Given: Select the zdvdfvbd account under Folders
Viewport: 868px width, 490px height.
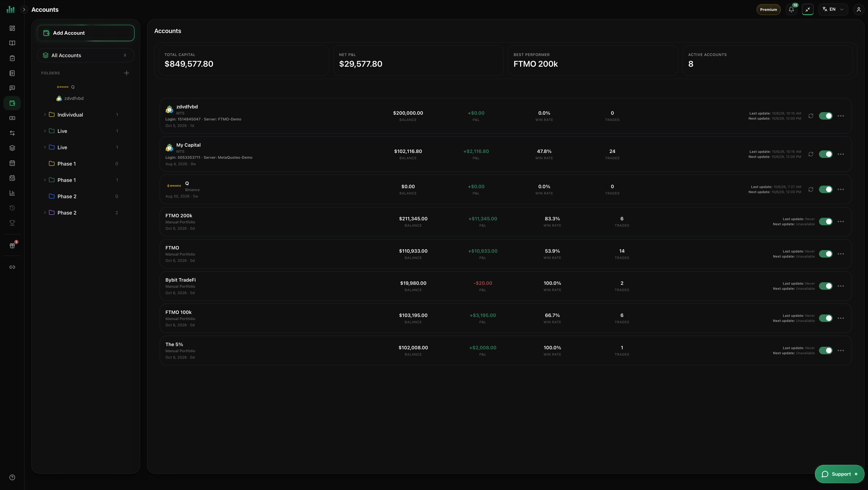Looking at the screenshot, I should point(70,98).
